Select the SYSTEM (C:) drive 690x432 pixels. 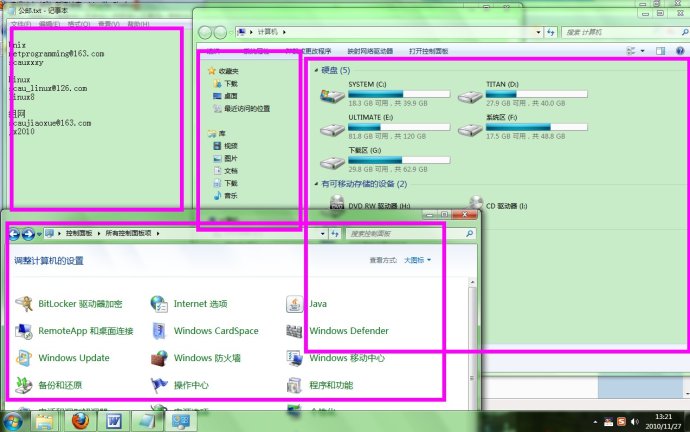(385, 94)
